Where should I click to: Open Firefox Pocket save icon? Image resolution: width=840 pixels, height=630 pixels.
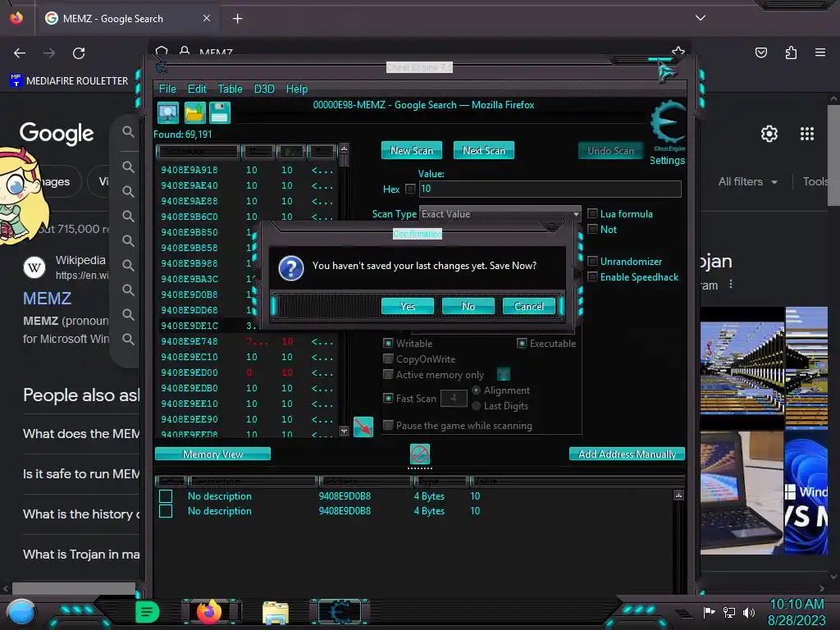(760, 52)
